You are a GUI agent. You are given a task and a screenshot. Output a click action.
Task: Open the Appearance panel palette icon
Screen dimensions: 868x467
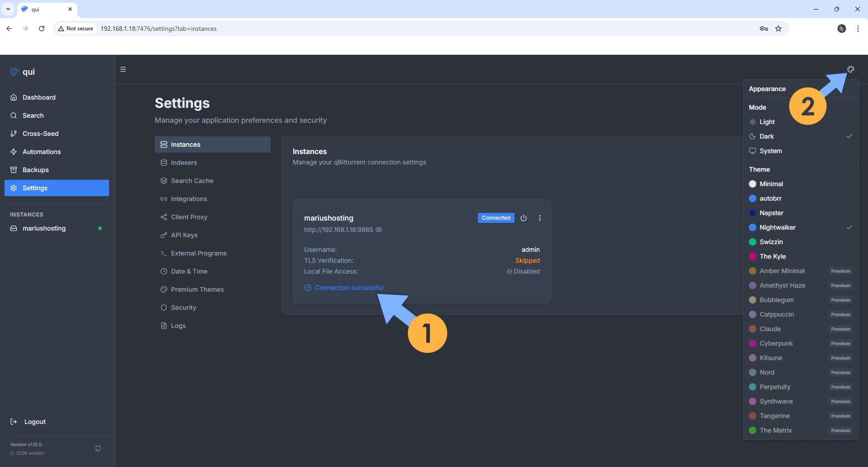click(851, 69)
